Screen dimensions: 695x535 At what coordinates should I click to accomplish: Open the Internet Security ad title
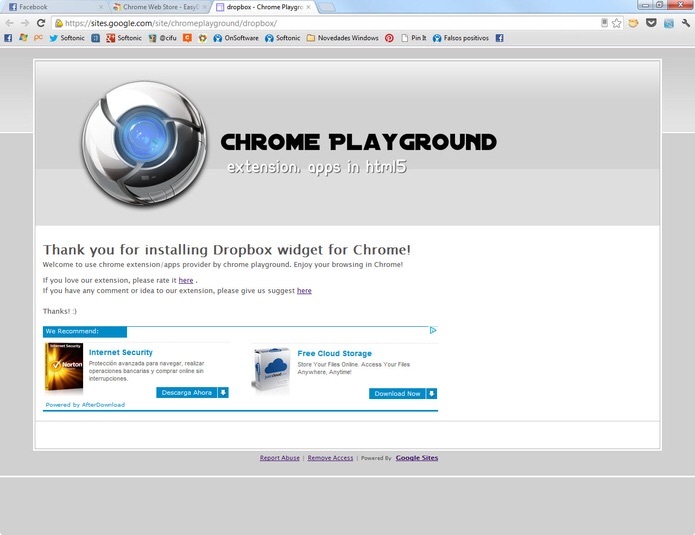coord(121,352)
